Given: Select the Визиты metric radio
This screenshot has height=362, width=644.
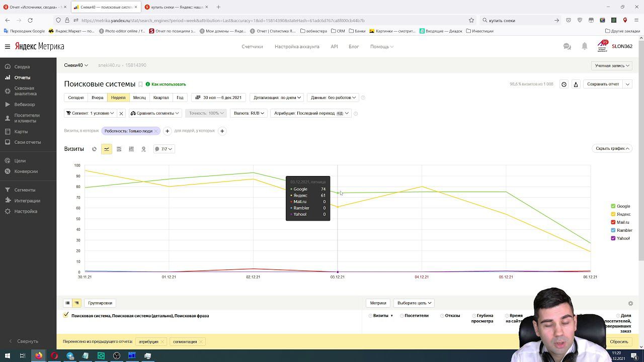Looking at the screenshot, I should tap(370, 316).
